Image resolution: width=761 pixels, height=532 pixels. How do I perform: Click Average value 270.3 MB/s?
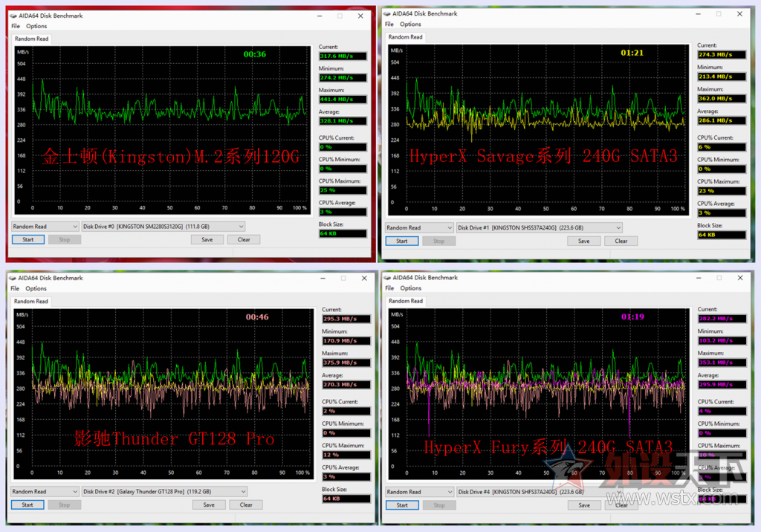[346, 384]
